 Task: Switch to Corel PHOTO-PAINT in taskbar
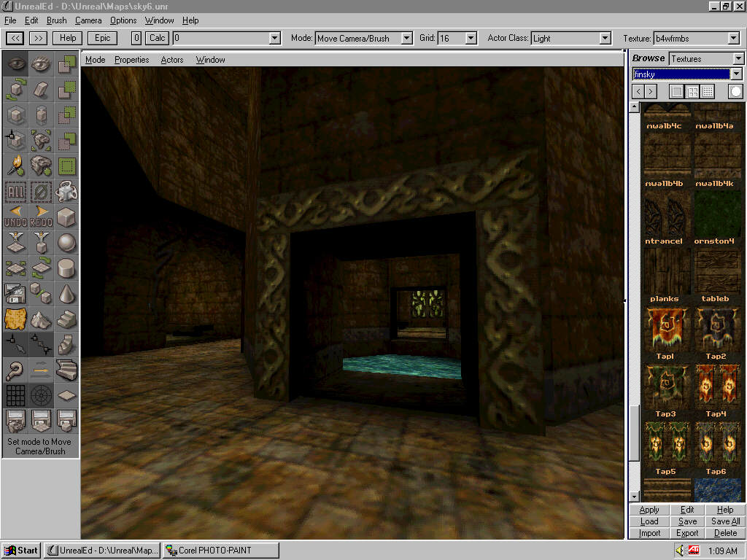click(x=220, y=551)
